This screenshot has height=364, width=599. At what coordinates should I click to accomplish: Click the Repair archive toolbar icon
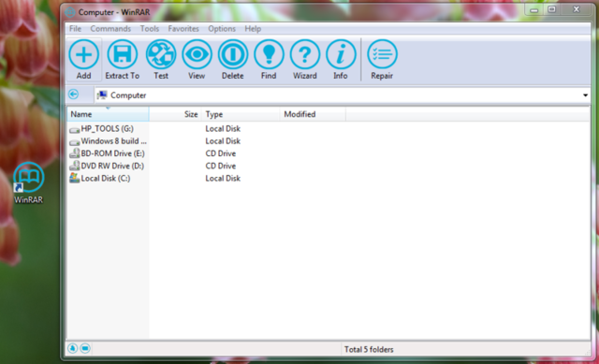tap(382, 54)
